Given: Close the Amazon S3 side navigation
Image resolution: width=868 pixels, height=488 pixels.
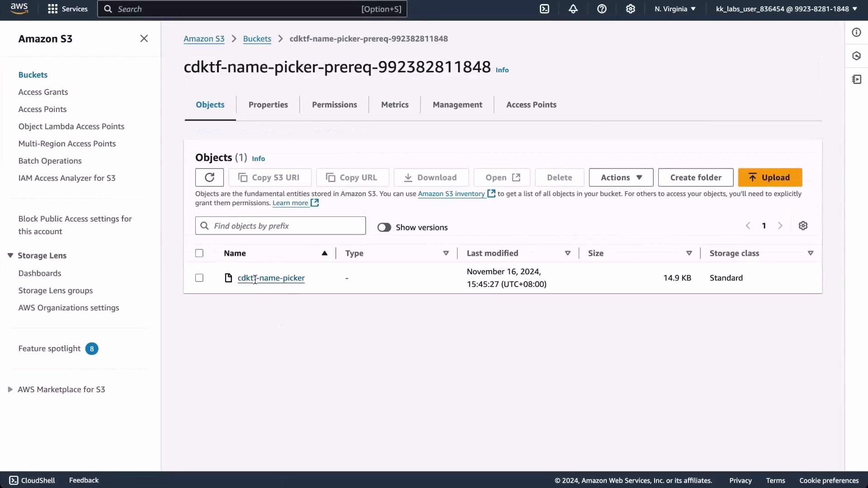Looking at the screenshot, I should click(x=144, y=39).
